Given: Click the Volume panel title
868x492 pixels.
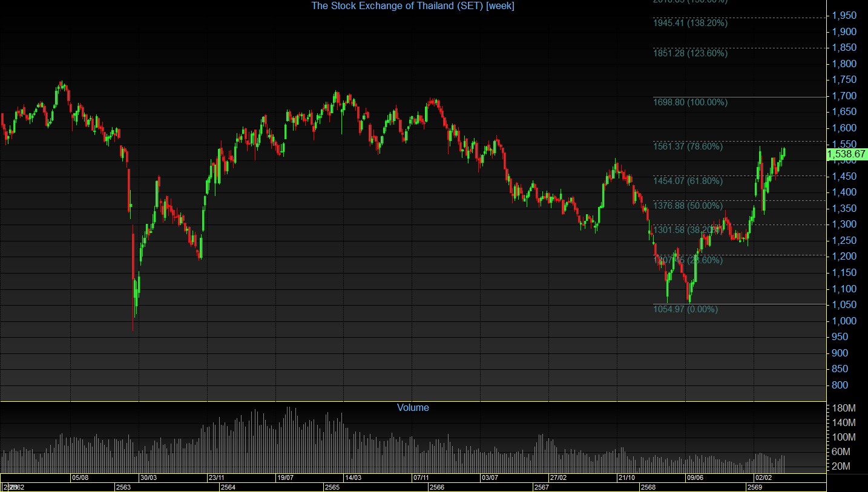Looking at the screenshot, I should [413, 407].
